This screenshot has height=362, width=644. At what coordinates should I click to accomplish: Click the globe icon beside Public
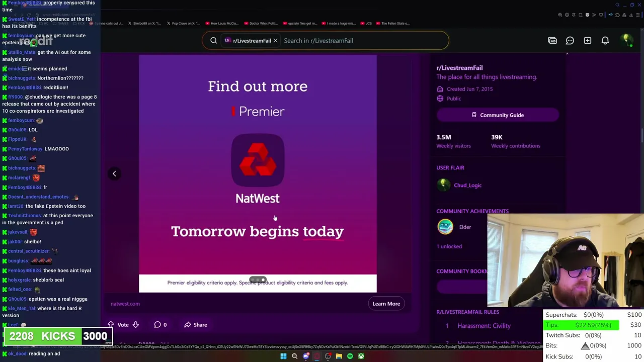click(x=440, y=99)
